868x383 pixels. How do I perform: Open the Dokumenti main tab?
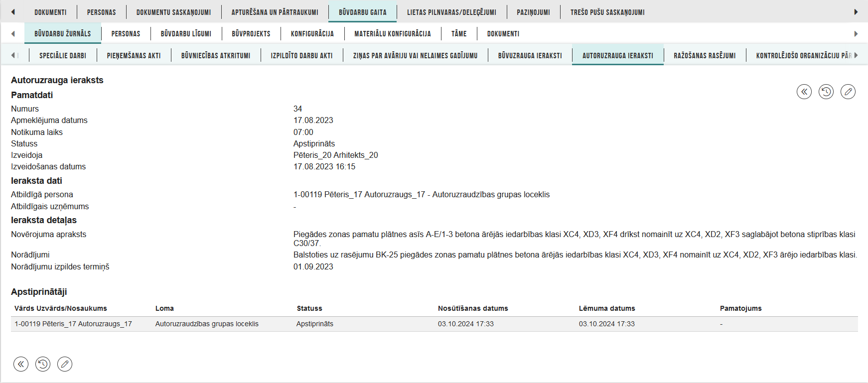coord(50,12)
